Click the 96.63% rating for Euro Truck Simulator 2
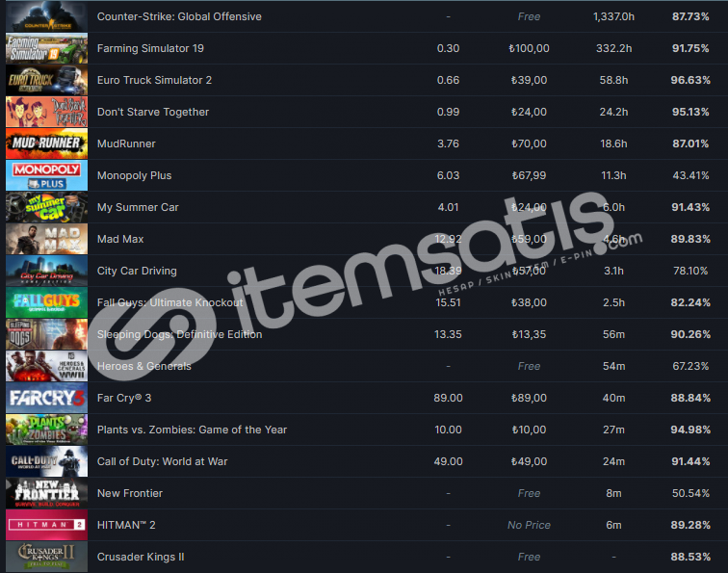The height and width of the screenshot is (573, 728). 690,80
